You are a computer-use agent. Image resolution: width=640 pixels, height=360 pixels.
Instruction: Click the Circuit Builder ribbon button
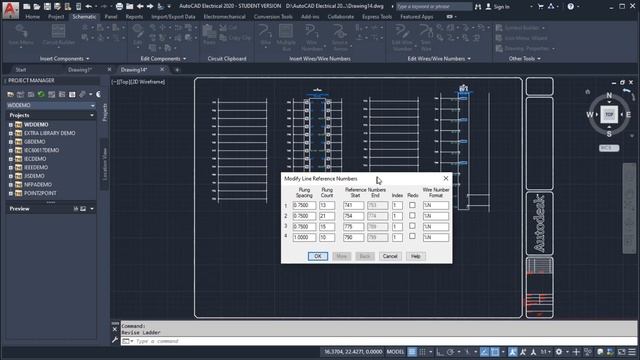59,35
